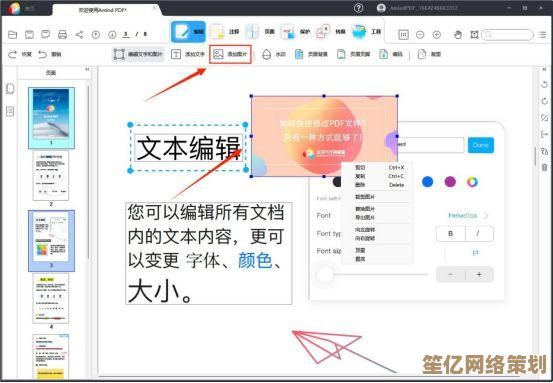Print the document with the printer icon
Image resolution: width=553 pixels, height=383 pixels.
[x=62, y=35]
